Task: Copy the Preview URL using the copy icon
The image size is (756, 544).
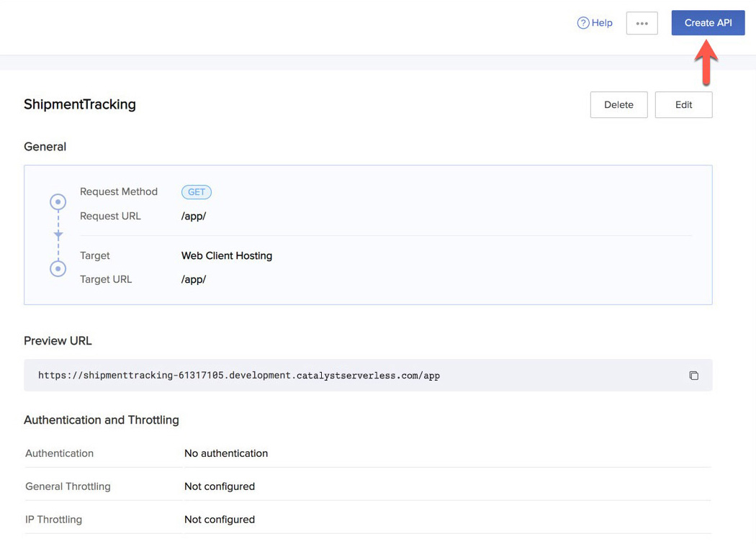Action: (x=693, y=376)
